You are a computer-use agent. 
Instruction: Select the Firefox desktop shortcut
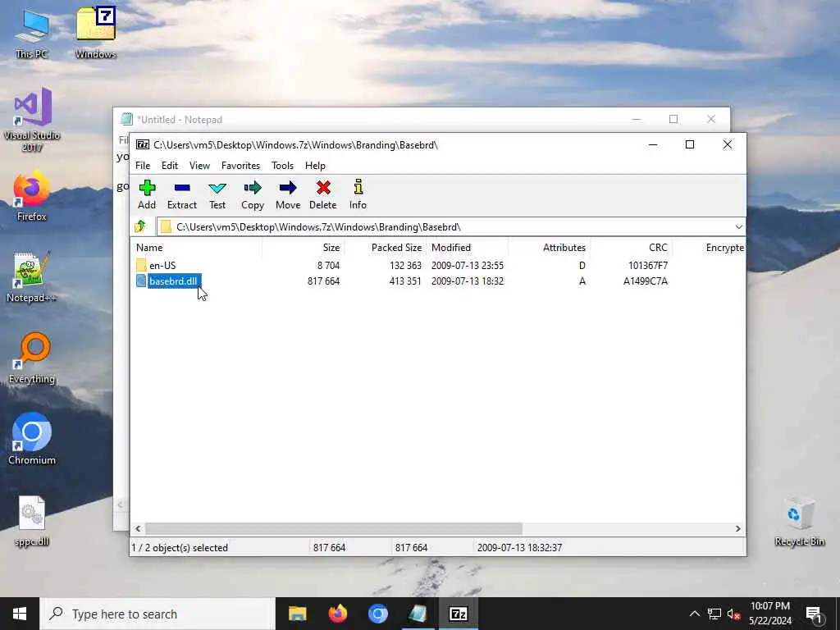pos(32,196)
